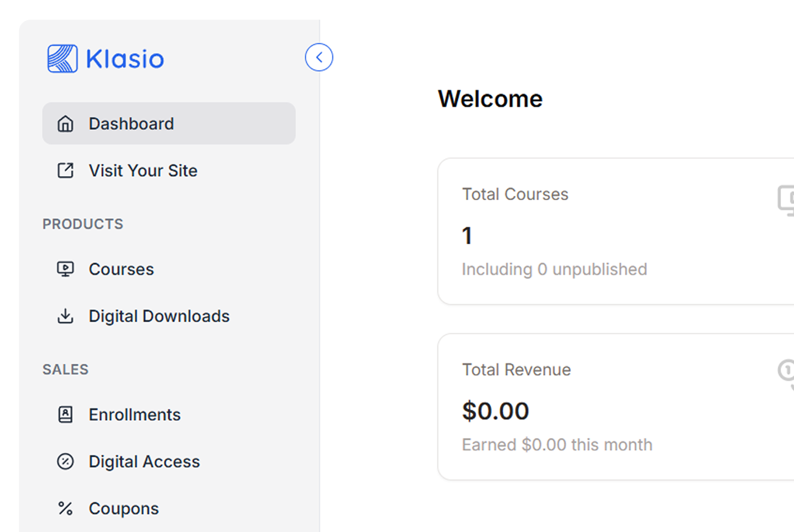
Task: Navigate to Digital Access text label
Action: coord(144,462)
